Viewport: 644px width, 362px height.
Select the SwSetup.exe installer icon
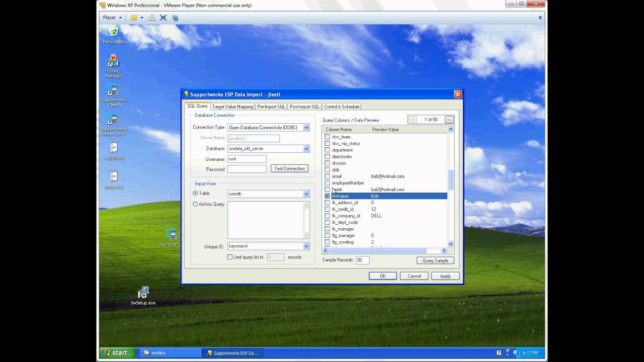pos(143,296)
